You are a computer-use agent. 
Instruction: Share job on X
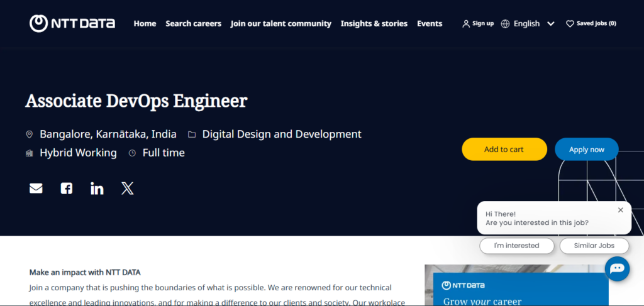pos(128,189)
